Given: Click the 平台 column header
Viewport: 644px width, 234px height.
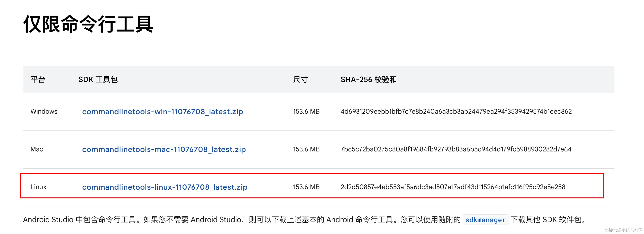Looking at the screenshot, I should (x=38, y=79).
